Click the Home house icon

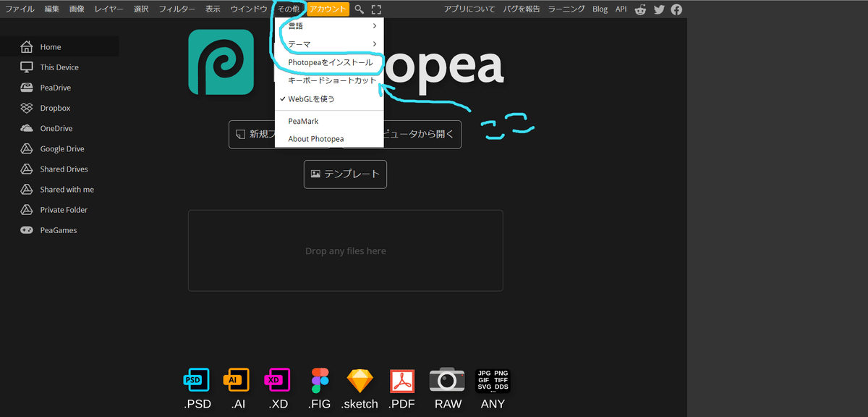point(27,47)
